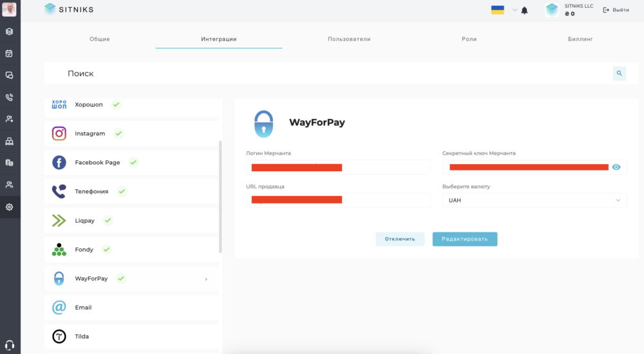Click the support headset icon

(x=10, y=345)
